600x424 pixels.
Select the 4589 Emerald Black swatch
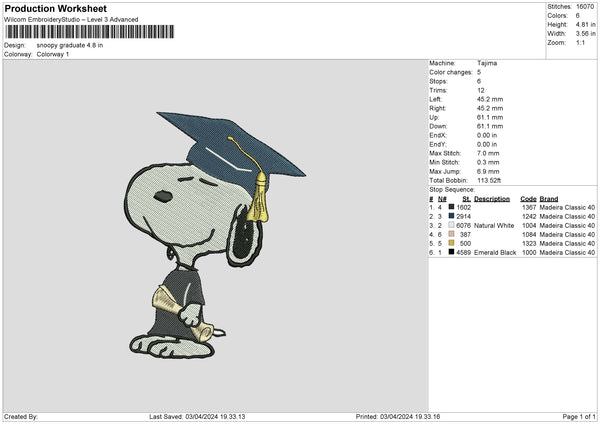452,252
